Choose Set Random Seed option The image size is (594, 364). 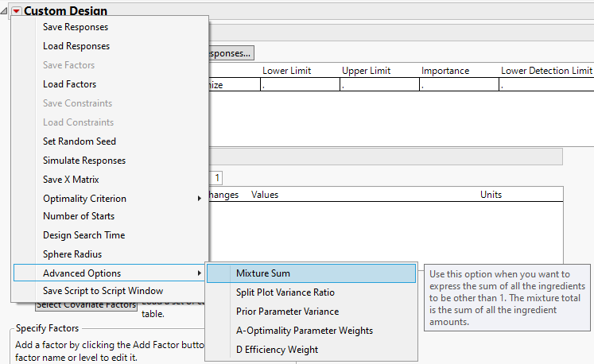(x=80, y=141)
